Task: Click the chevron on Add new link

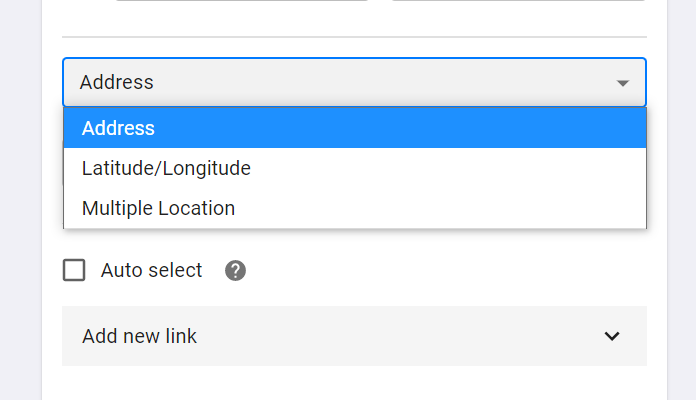Action: (x=612, y=336)
